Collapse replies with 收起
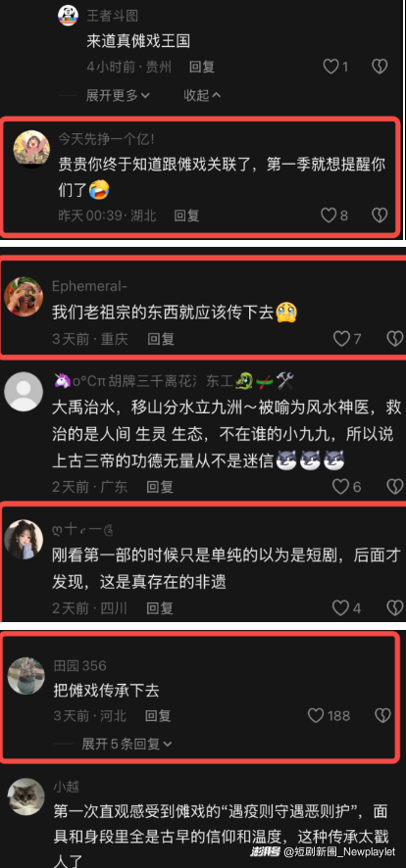 pyautogui.click(x=202, y=95)
